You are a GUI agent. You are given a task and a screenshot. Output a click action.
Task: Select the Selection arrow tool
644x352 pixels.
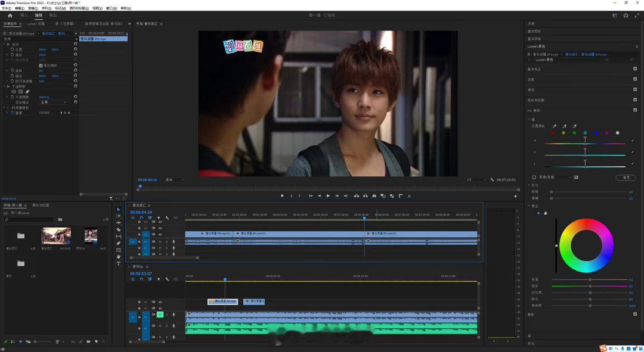click(118, 209)
